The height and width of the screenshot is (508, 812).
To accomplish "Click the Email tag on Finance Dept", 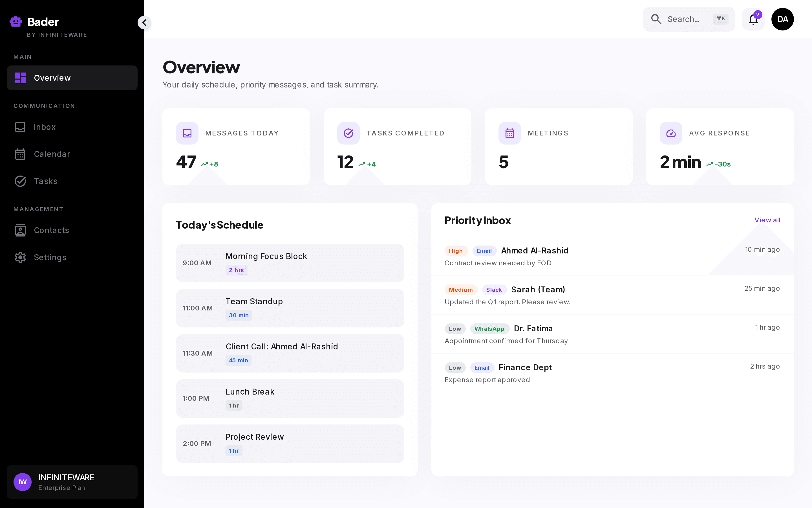I will [482, 368].
